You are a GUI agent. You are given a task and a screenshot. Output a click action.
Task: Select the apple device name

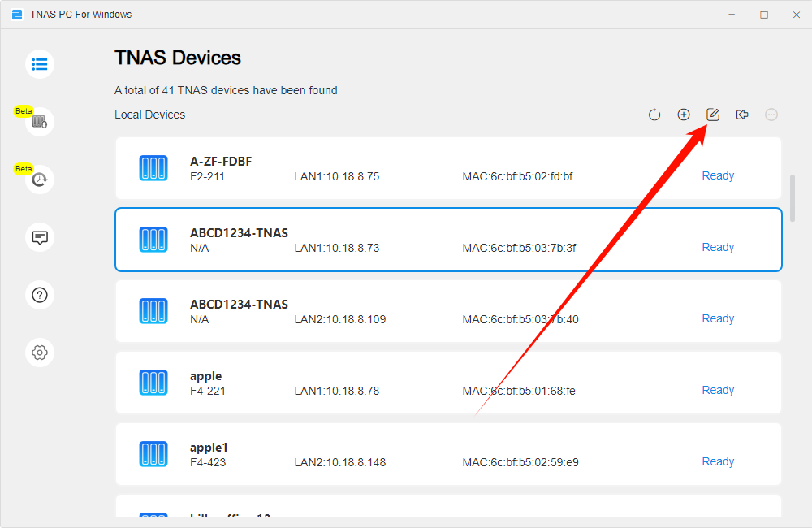pyautogui.click(x=206, y=376)
